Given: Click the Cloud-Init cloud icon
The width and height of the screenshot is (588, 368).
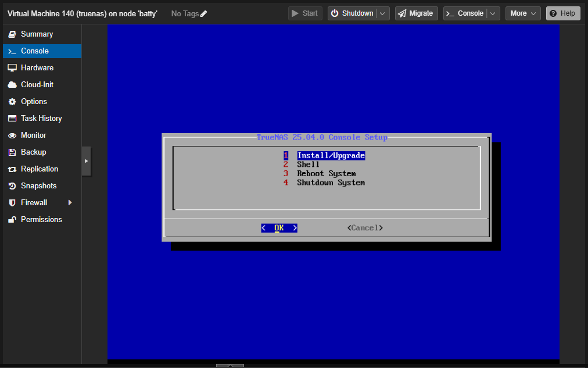Looking at the screenshot, I should click(12, 85).
